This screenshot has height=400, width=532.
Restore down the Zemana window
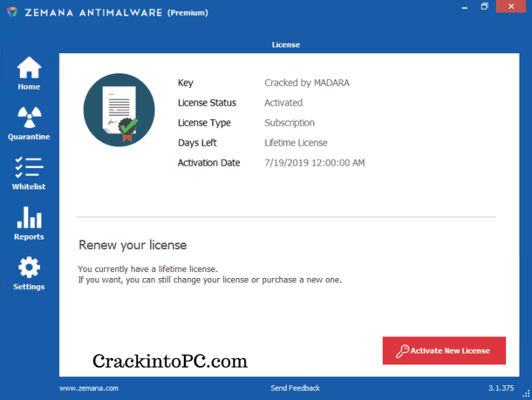tap(485, 7)
